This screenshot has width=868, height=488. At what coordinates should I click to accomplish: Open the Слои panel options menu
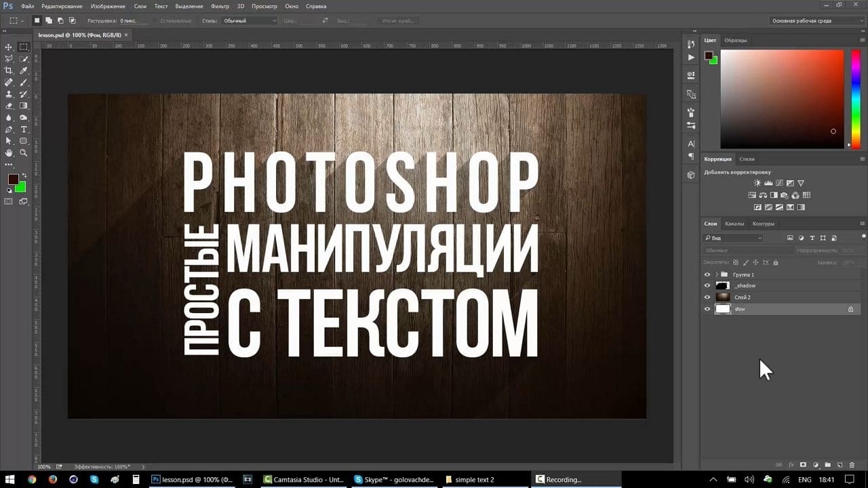pyautogui.click(x=863, y=223)
